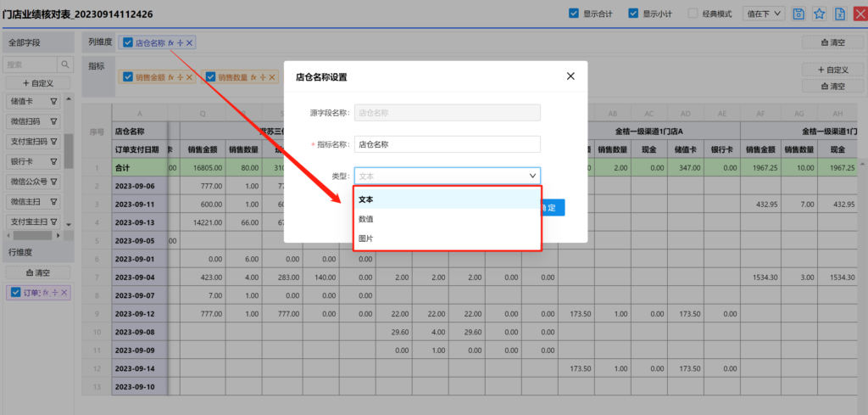Open the 值在下 dropdown
Image resolution: width=868 pixels, height=415 pixels.
[763, 14]
